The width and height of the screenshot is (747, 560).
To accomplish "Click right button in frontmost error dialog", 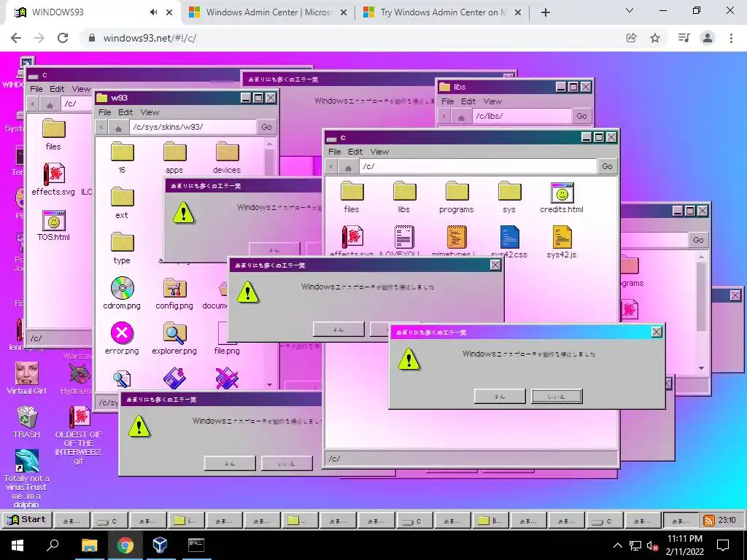I will 557,396.
